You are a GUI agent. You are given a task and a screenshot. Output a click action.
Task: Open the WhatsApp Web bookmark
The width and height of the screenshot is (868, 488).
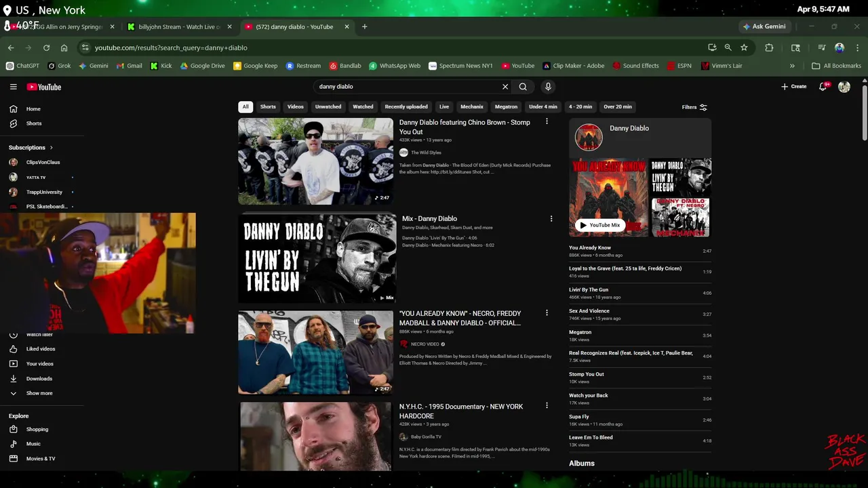coord(395,66)
